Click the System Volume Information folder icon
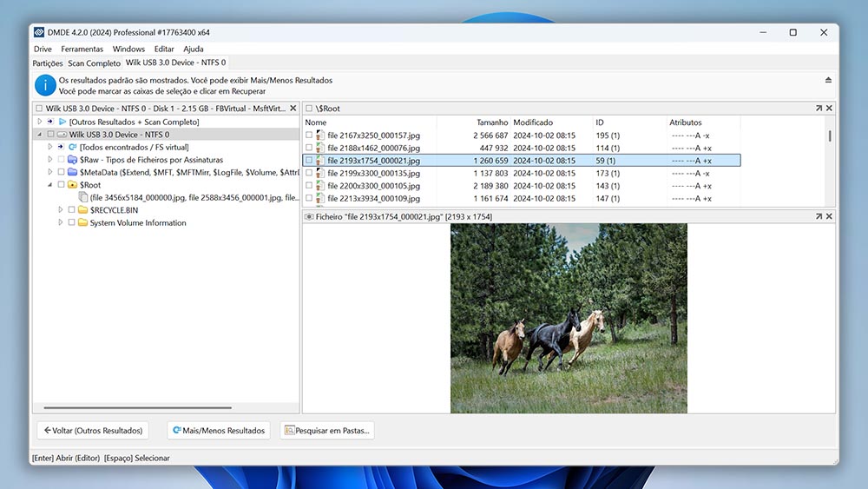 pos(83,222)
